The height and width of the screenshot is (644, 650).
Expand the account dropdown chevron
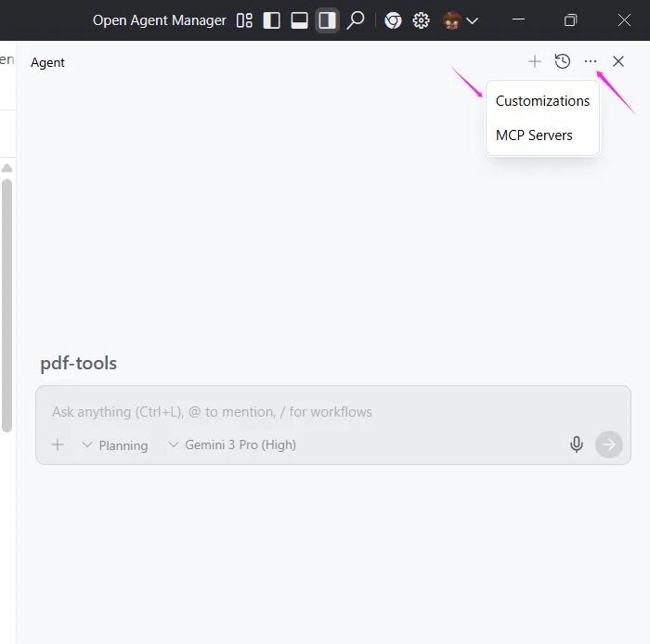(472, 20)
